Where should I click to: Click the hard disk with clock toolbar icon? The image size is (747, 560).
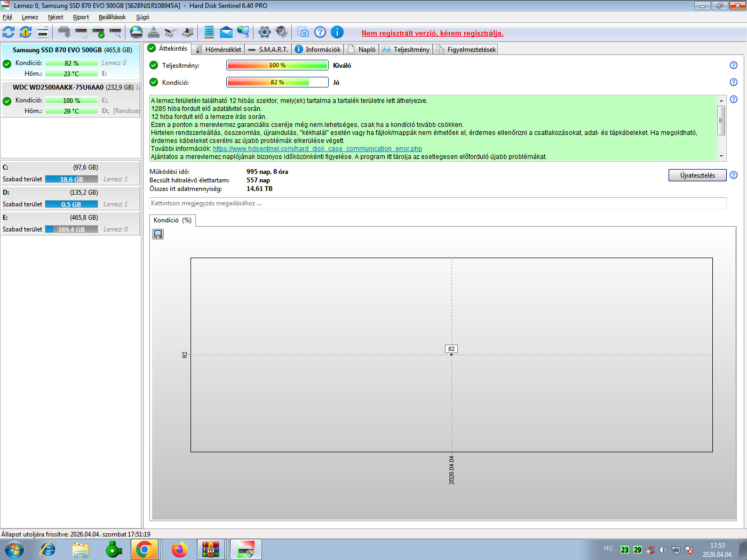pos(82,32)
